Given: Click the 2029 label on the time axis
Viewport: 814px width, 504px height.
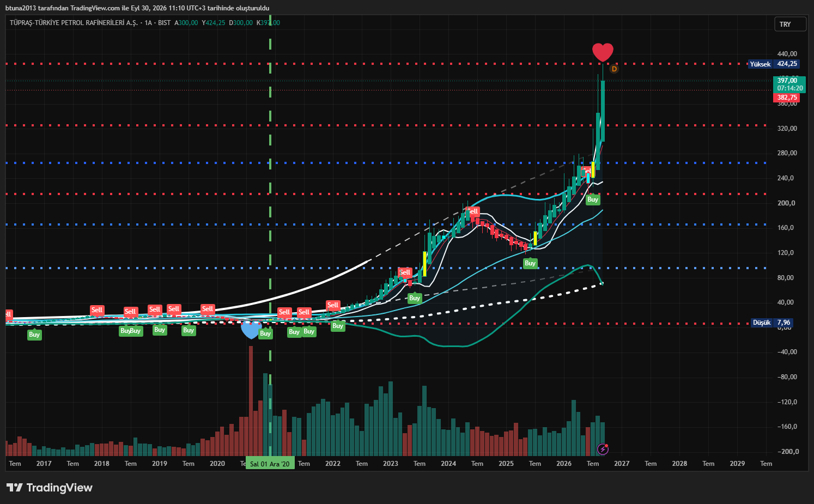Looking at the screenshot, I should click(737, 464).
